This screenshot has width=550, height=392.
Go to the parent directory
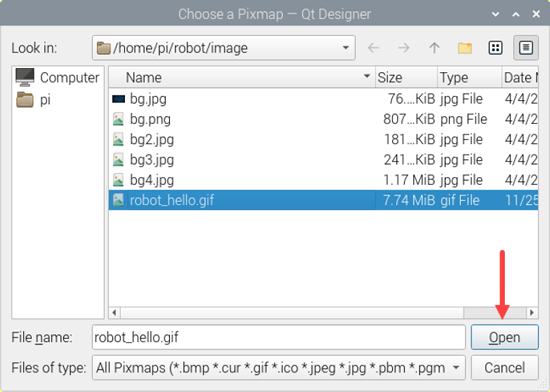pyautogui.click(x=434, y=48)
